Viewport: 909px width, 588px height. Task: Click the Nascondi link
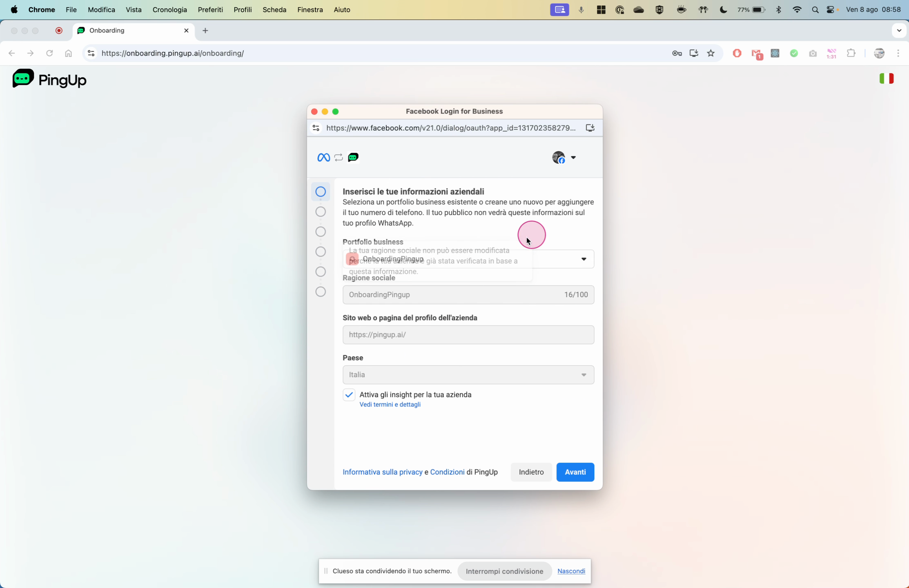[x=571, y=571]
